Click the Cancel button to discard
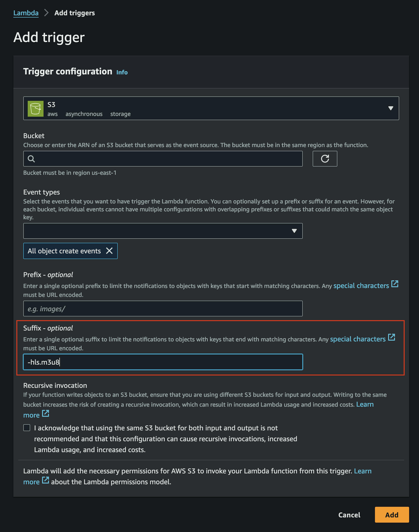 coord(350,515)
